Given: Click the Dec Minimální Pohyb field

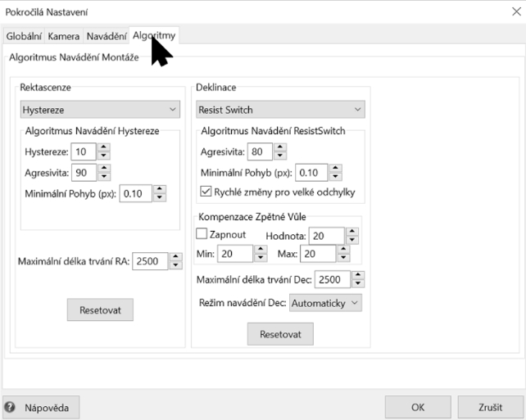Looking at the screenshot, I should 311,173.
